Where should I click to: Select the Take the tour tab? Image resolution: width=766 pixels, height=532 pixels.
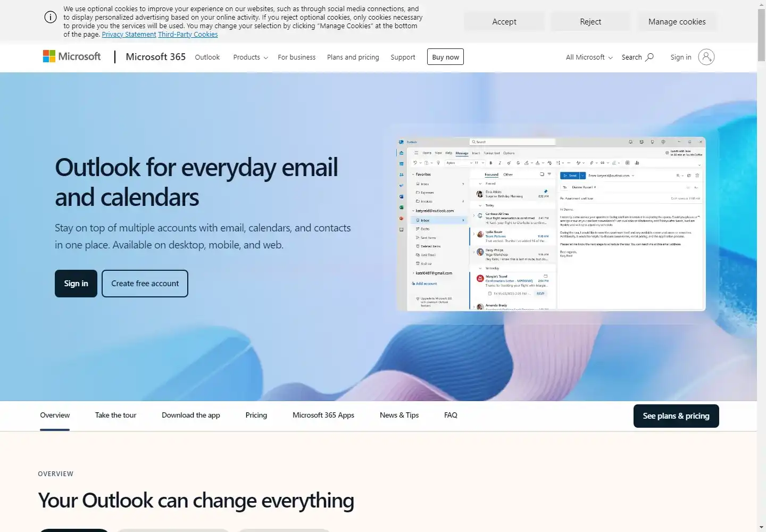pos(115,415)
